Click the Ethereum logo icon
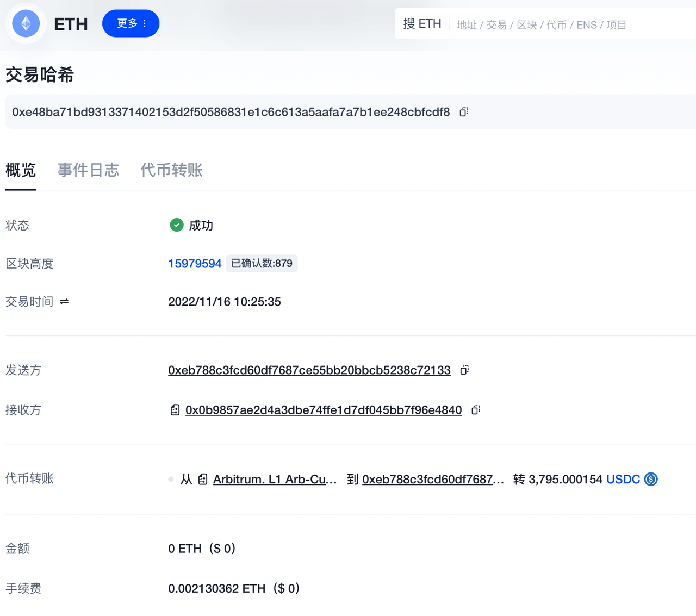 [x=26, y=24]
